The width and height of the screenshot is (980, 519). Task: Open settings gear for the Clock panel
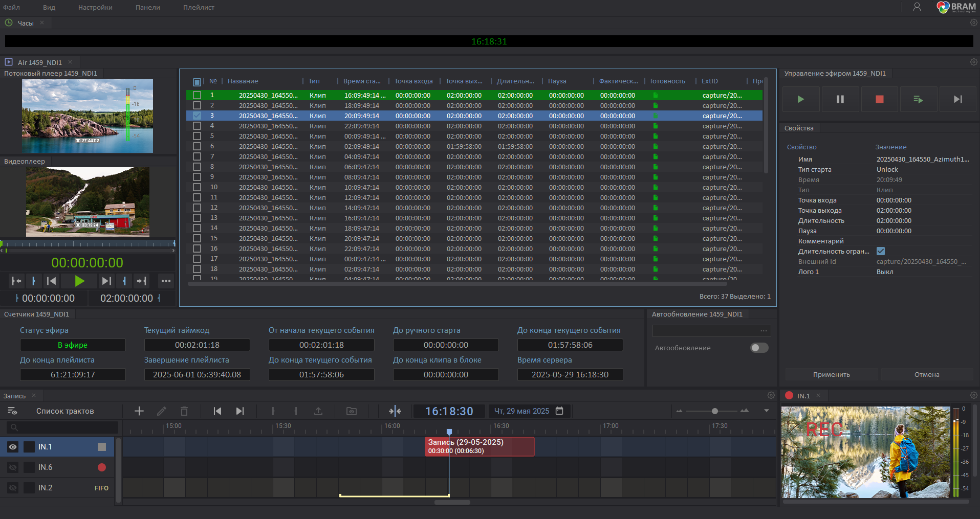click(974, 22)
